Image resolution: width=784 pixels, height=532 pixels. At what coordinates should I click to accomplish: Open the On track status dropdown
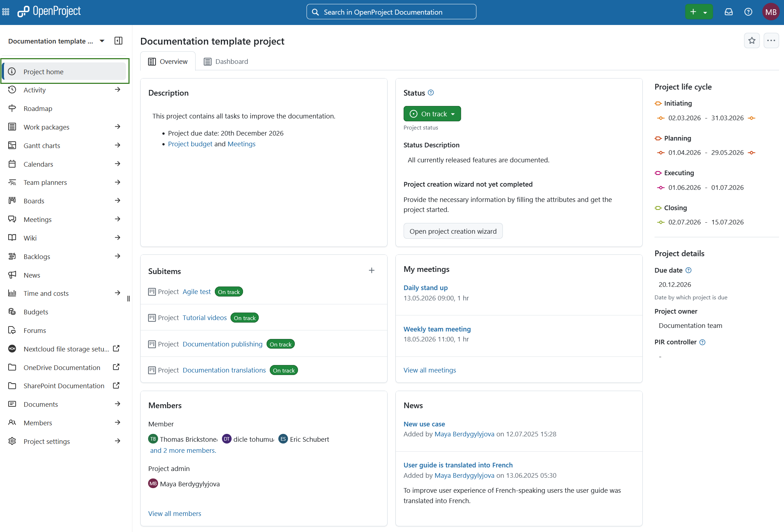tap(432, 114)
